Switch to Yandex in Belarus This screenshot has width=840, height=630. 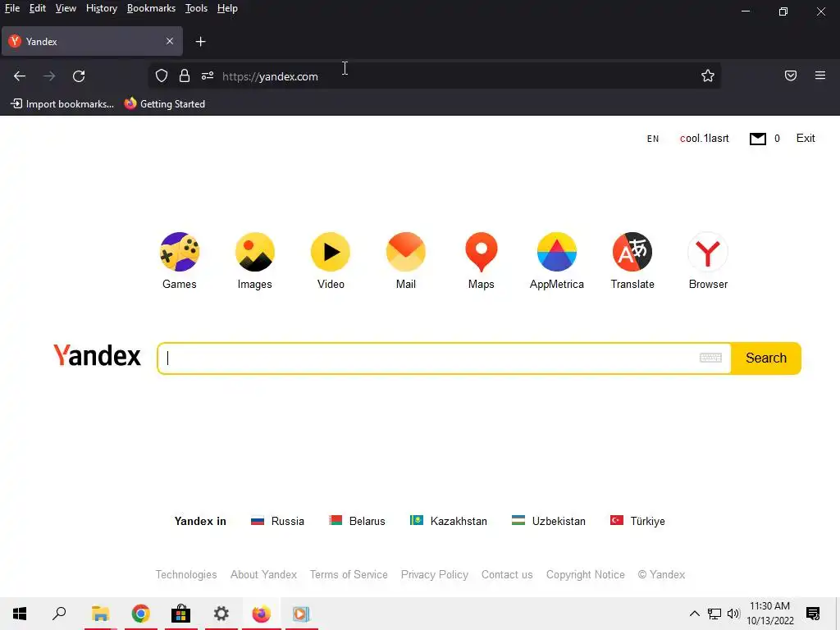pyautogui.click(x=357, y=521)
